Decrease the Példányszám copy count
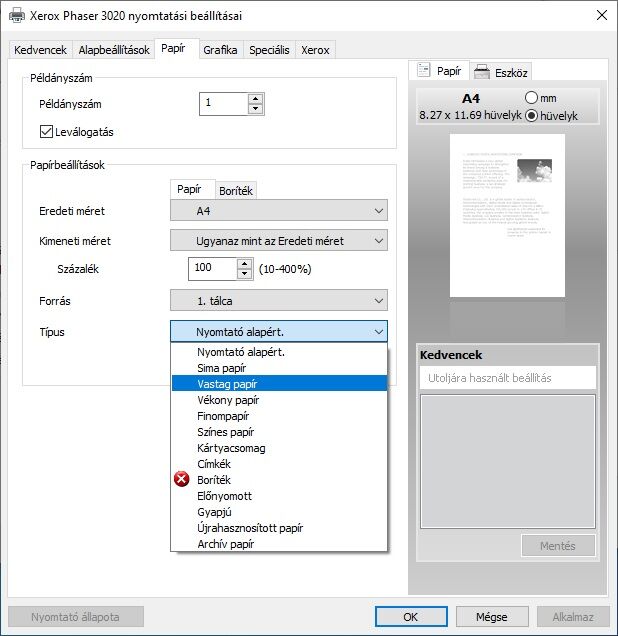Image resolution: width=618 pixels, height=636 pixels. [x=255, y=109]
